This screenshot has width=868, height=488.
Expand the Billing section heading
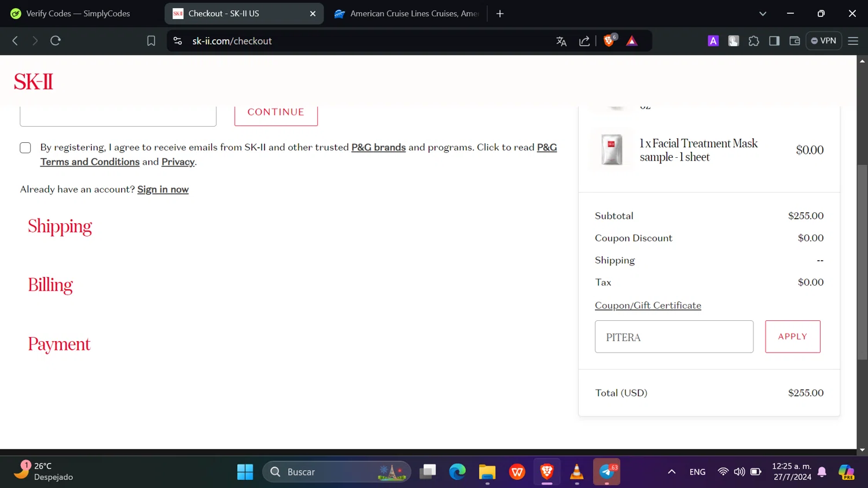point(50,285)
